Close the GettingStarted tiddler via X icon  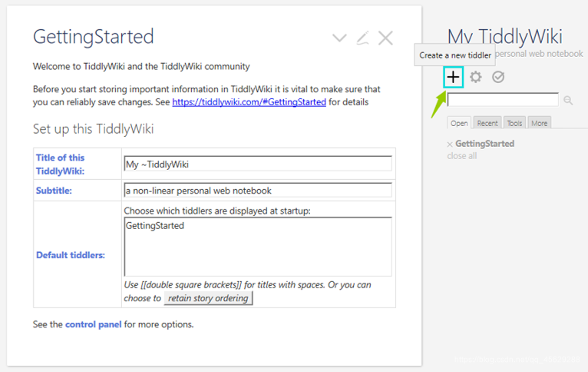point(385,38)
